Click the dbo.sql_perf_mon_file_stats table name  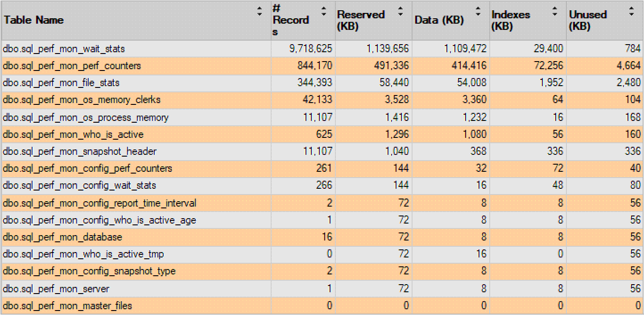tap(61, 83)
